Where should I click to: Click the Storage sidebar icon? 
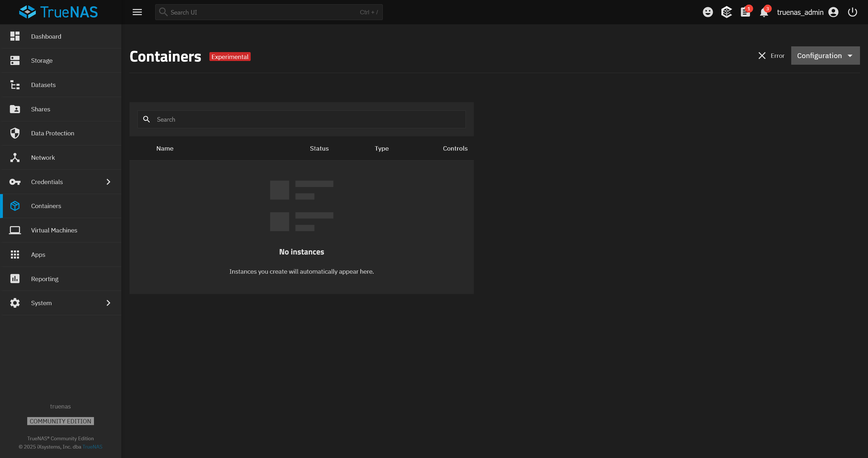15,61
